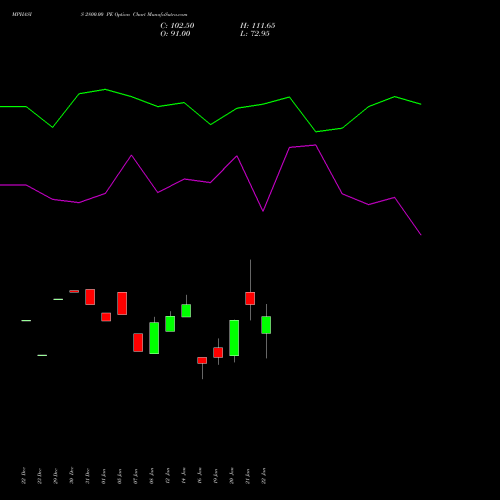Click the close value C: 102.50

point(177,26)
